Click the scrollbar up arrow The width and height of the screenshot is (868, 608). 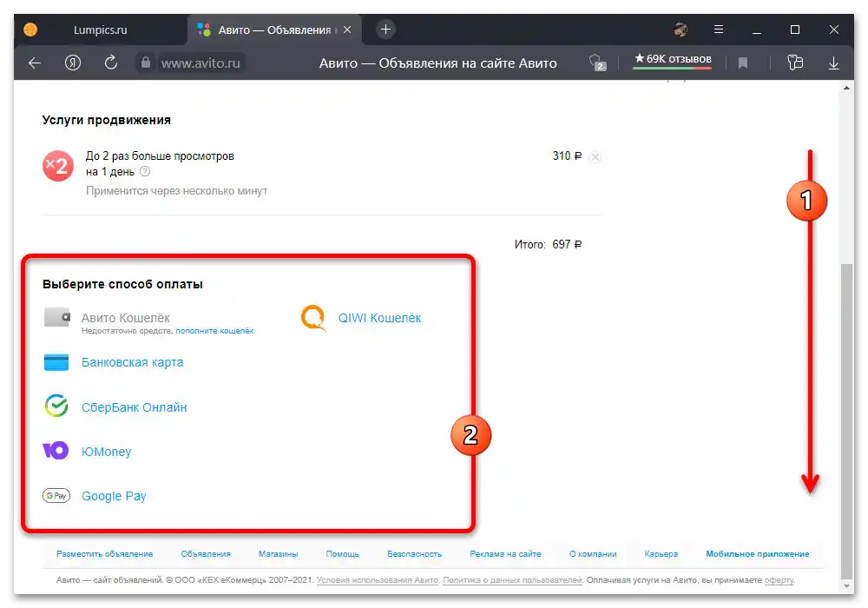tap(846, 88)
